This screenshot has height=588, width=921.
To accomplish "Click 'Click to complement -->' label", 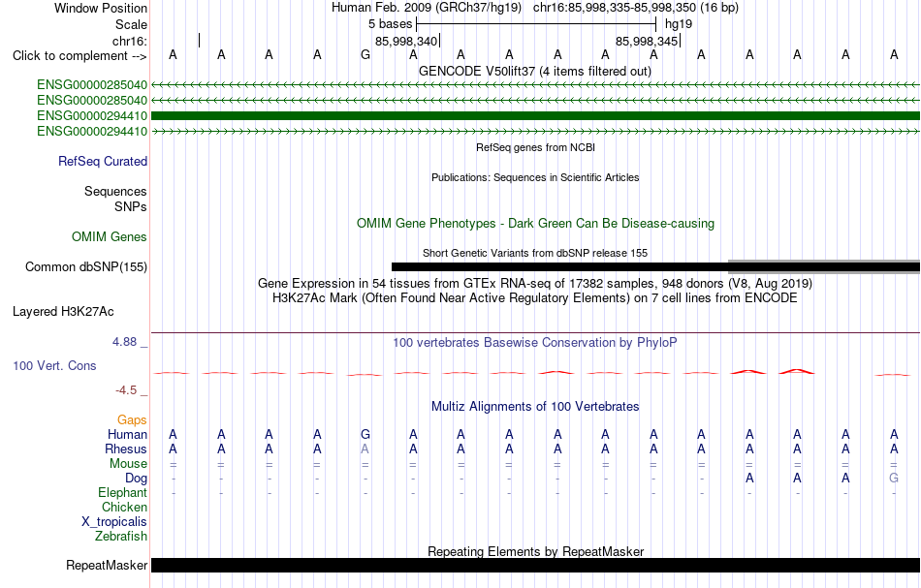I will 79,56.
